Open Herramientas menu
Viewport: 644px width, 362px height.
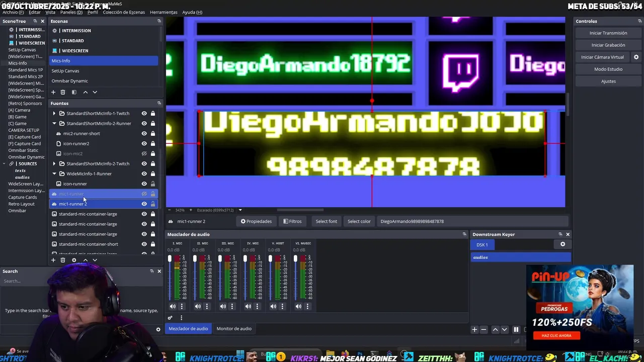[x=164, y=12]
